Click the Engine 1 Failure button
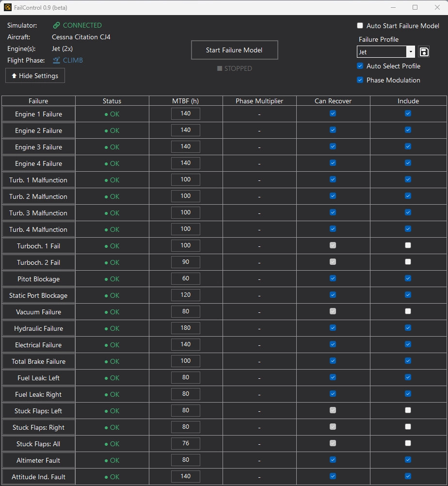This screenshot has width=448, height=486. 39,114
